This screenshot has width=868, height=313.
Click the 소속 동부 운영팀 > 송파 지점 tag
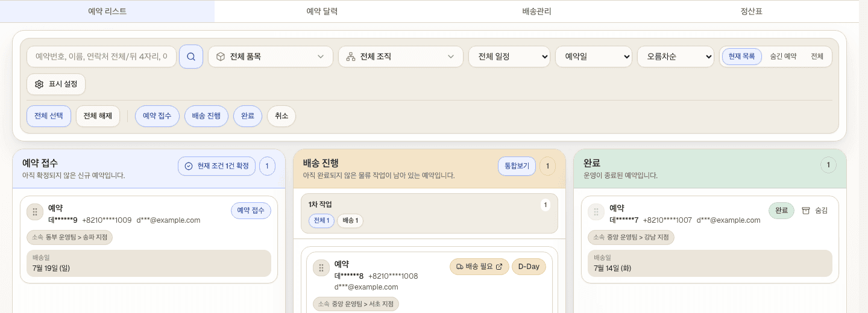tap(69, 237)
